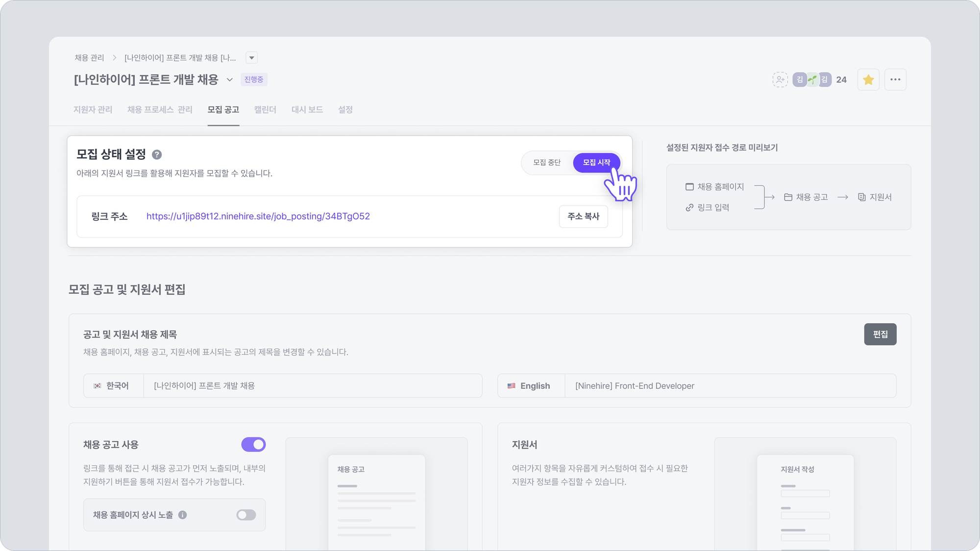Image resolution: width=980 pixels, height=551 pixels.
Task: Click the 링크 입력 link icon in preview
Action: click(x=689, y=208)
